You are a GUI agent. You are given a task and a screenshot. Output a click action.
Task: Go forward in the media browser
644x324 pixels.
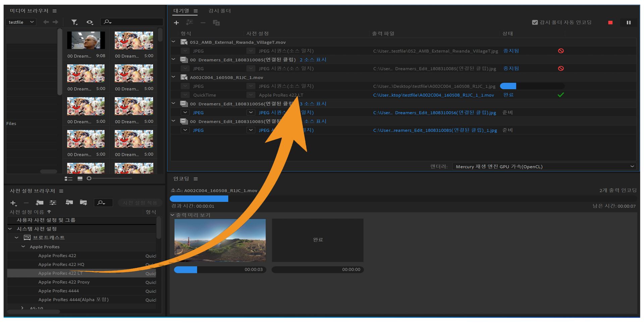(x=55, y=22)
